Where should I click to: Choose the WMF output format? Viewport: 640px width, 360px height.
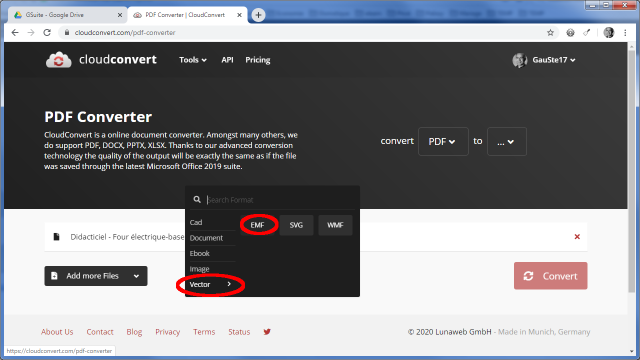[335, 225]
